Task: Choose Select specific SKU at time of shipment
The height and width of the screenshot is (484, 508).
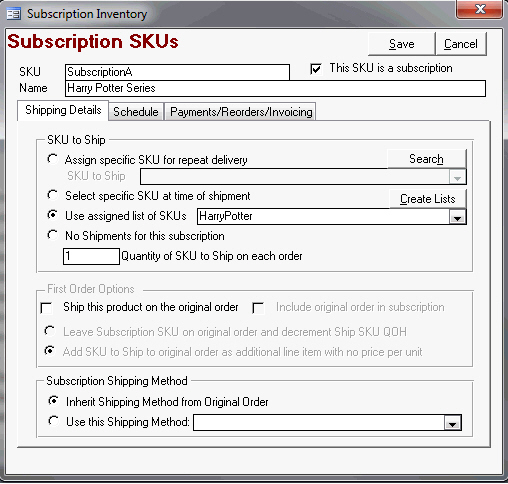Action: click(53, 195)
